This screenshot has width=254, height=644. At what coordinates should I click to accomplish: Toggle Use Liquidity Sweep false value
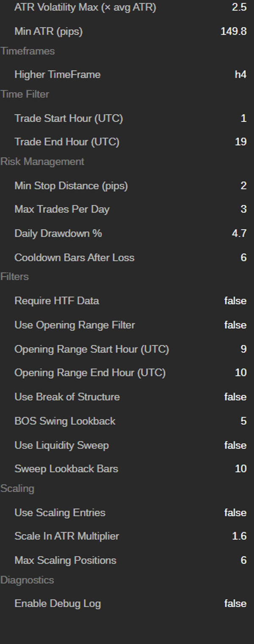coord(235,445)
